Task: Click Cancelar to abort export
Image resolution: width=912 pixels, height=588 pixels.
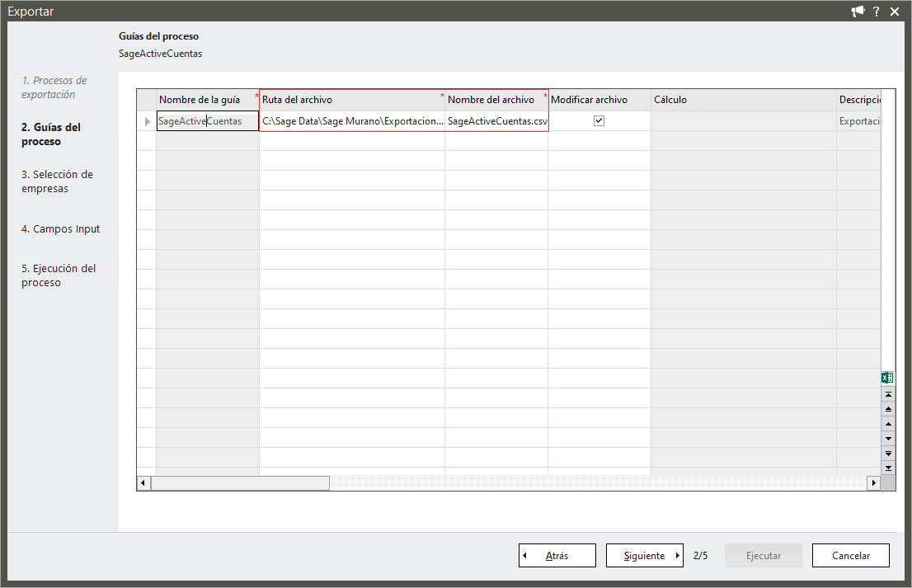Action: pos(850,555)
